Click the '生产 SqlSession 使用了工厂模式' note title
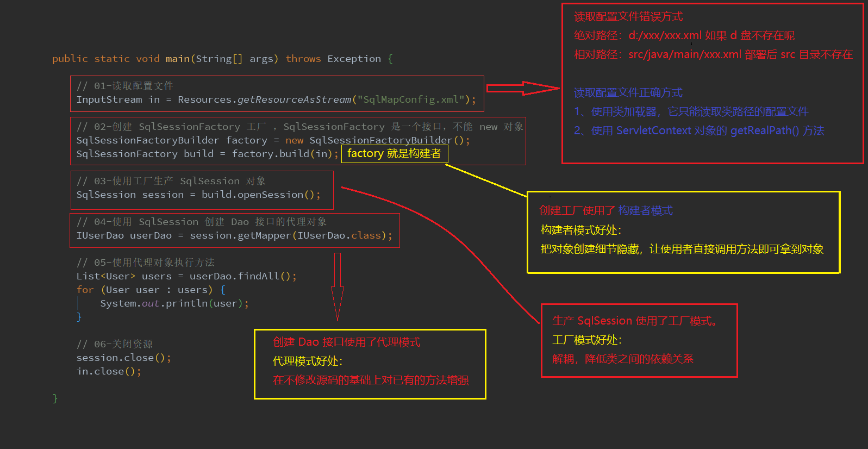 (635, 321)
